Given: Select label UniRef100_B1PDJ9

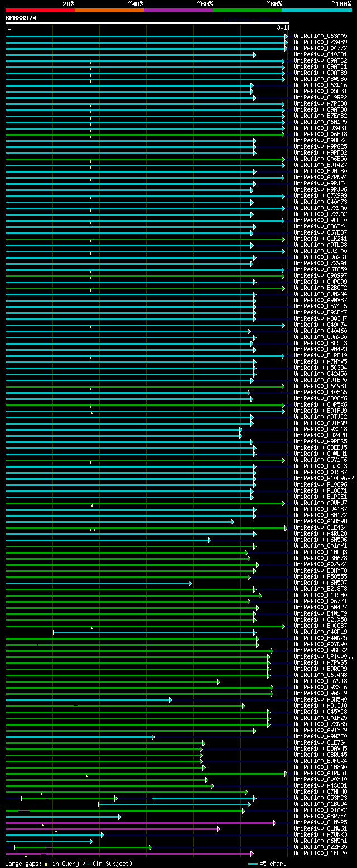Looking at the screenshot, I should [x=320, y=355].
